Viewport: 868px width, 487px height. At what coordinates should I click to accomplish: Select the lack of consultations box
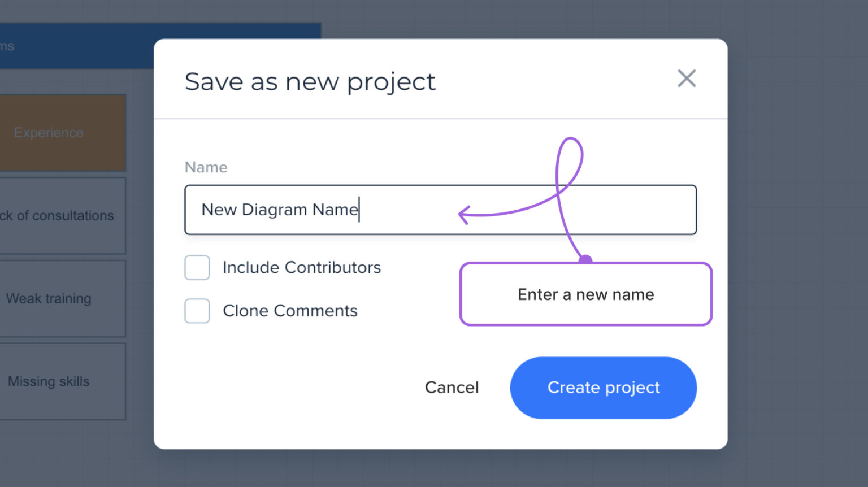tap(57, 215)
